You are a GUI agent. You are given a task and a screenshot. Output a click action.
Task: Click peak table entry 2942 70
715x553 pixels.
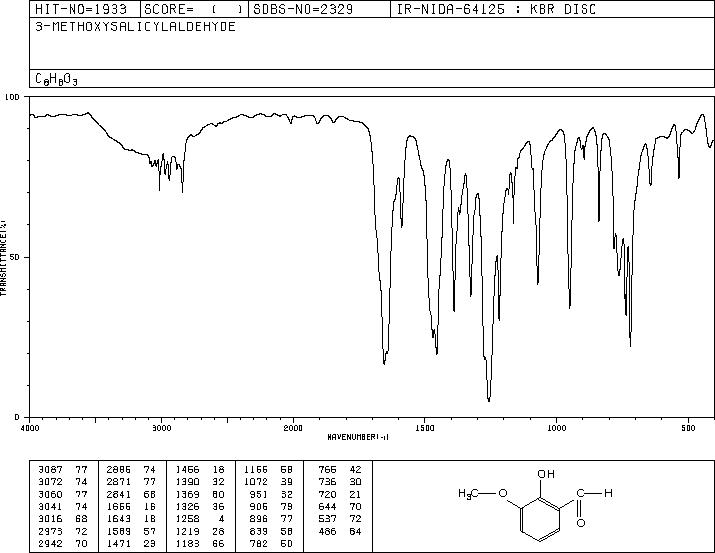[63, 543]
